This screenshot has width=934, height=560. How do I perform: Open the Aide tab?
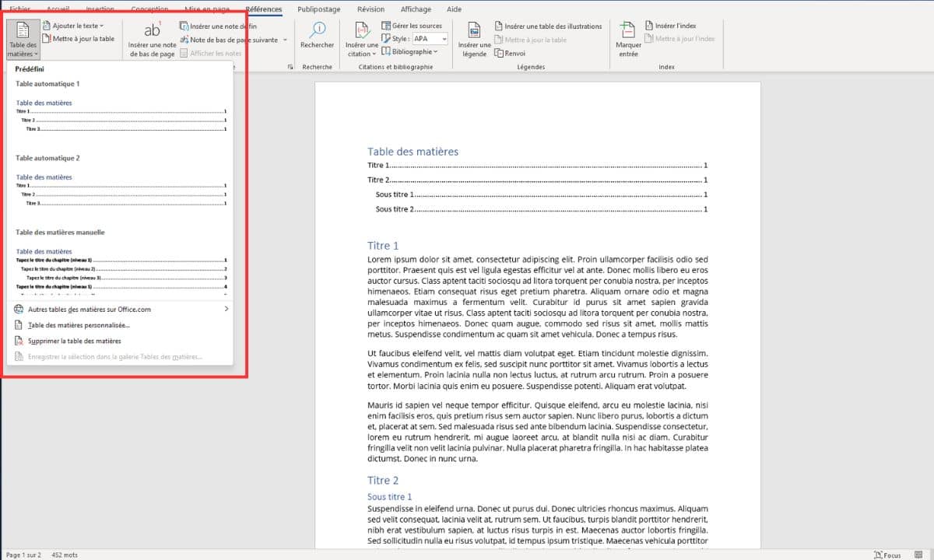(x=454, y=9)
